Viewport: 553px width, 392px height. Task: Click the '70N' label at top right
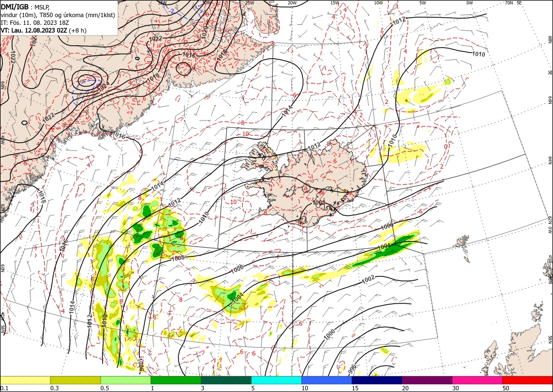click(509, 3)
